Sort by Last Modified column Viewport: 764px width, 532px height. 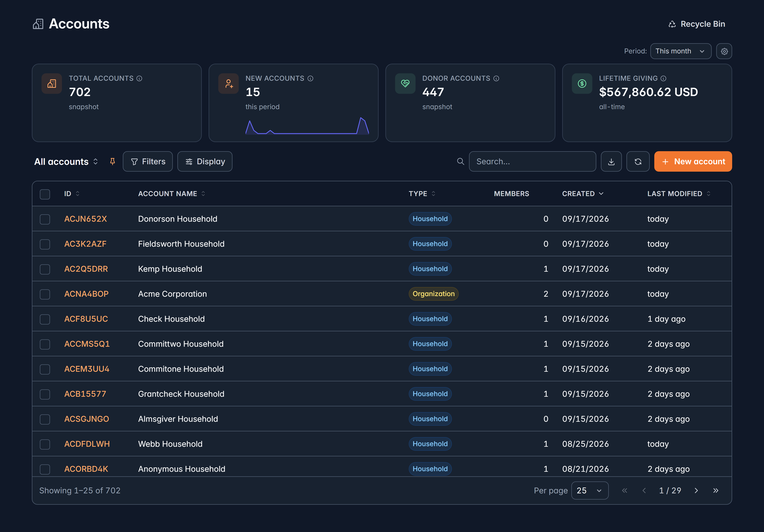(x=679, y=194)
